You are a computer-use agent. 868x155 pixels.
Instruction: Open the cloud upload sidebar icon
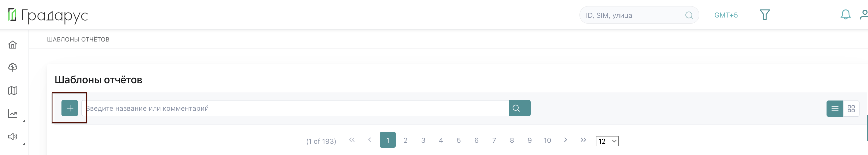pos(13,67)
